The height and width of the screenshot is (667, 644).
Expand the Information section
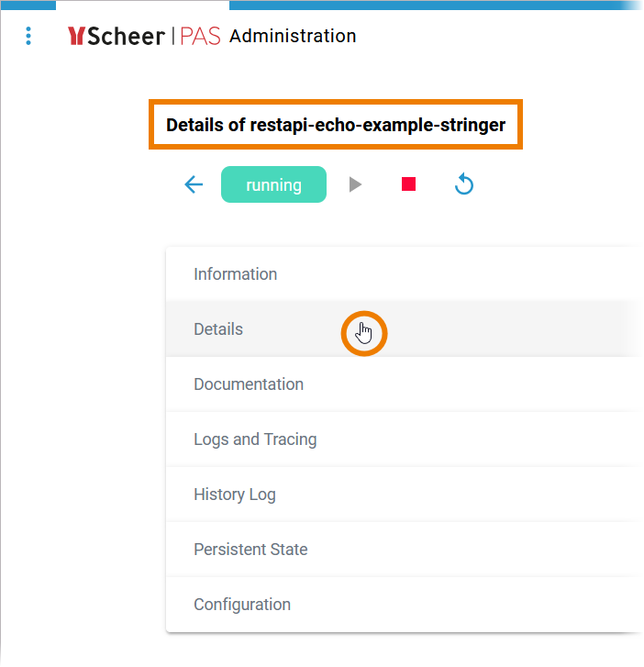point(236,274)
